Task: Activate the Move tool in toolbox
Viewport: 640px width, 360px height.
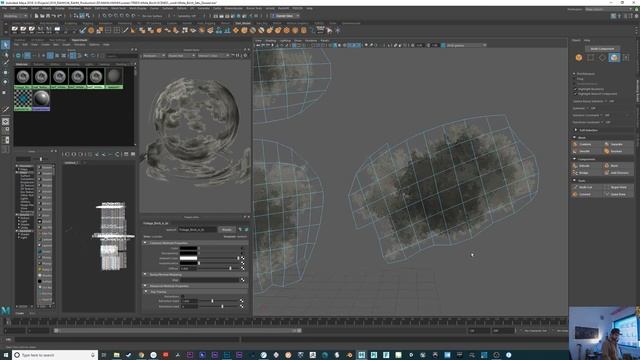Action: pos(5,72)
